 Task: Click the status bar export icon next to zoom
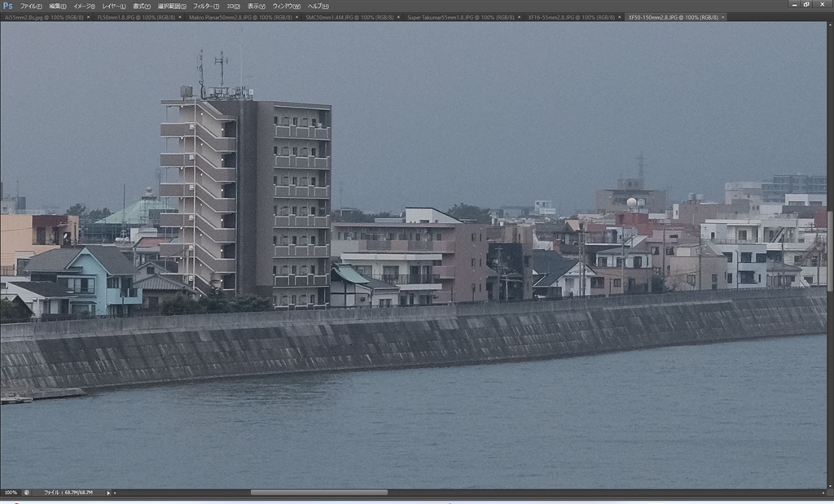tap(27, 493)
